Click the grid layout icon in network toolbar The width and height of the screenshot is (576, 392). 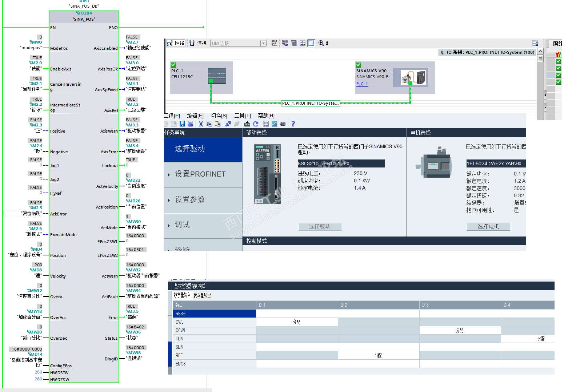tap(303, 43)
